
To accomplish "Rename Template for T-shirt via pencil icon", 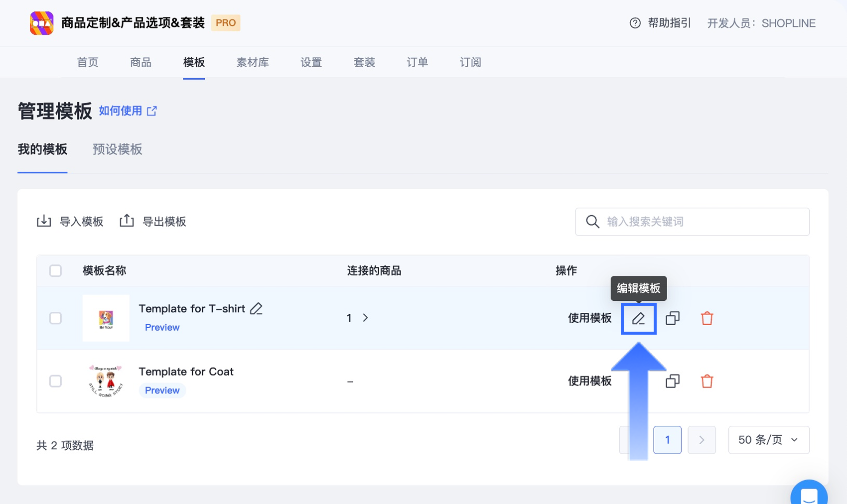I will 256,309.
